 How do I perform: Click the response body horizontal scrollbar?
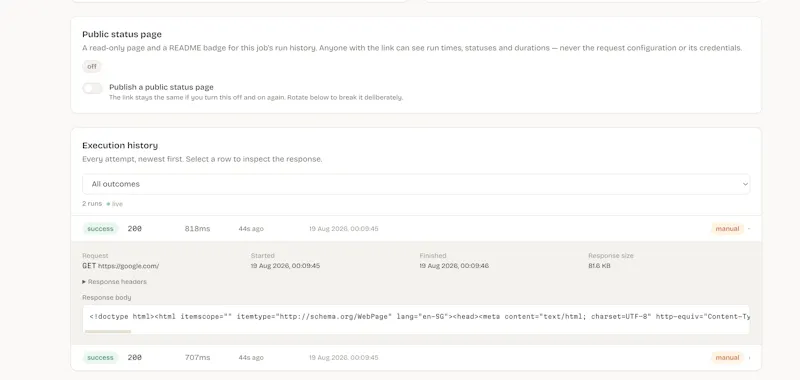click(x=108, y=332)
